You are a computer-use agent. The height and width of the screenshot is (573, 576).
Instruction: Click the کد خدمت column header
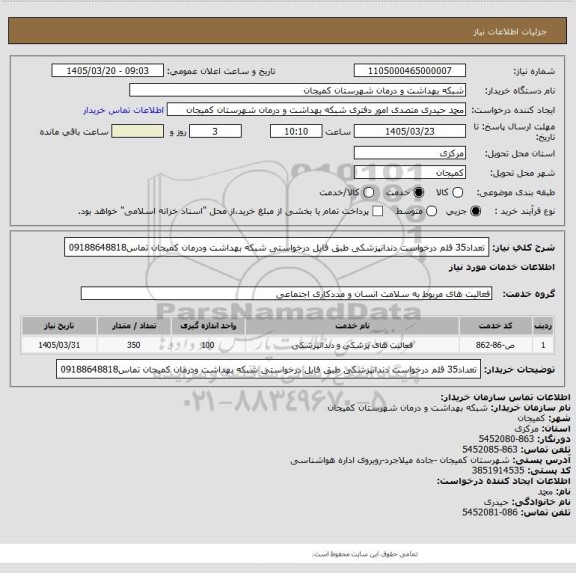(x=496, y=326)
